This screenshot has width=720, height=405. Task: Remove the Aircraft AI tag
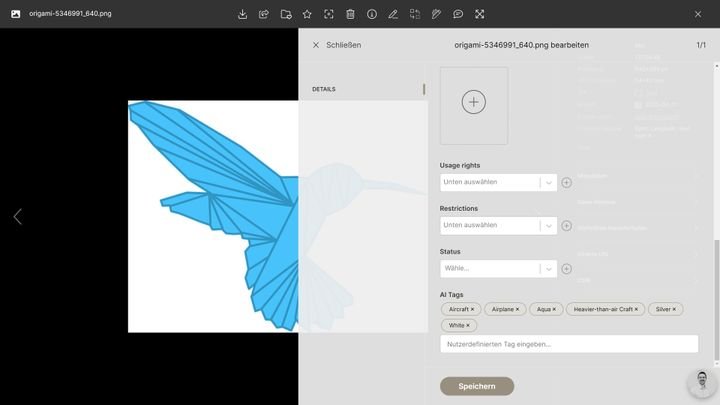(x=472, y=310)
